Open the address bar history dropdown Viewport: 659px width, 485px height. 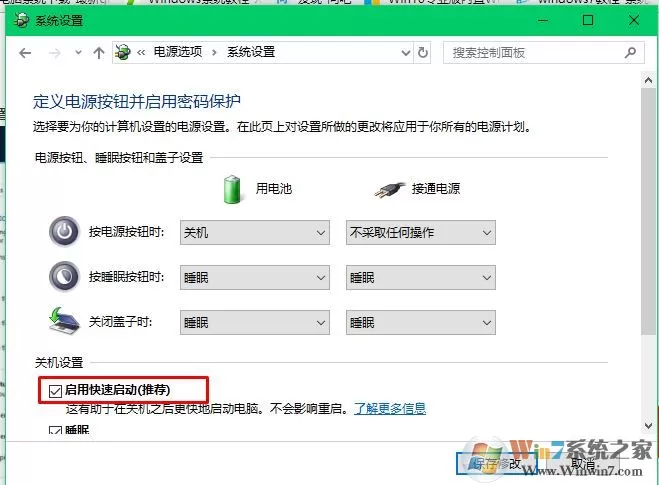[406, 53]
